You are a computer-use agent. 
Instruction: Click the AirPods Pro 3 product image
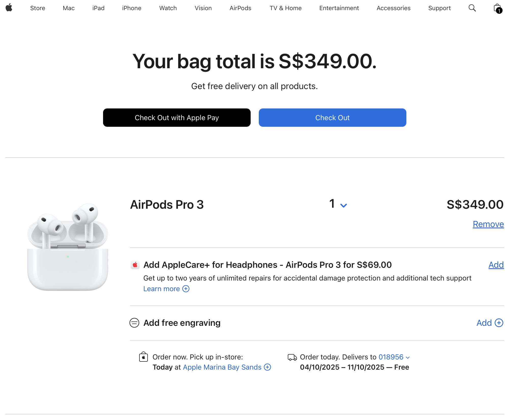[68, 247]
